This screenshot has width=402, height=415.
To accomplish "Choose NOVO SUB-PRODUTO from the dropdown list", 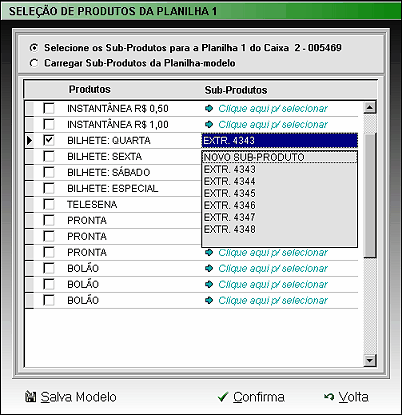I will pos(280,157).
